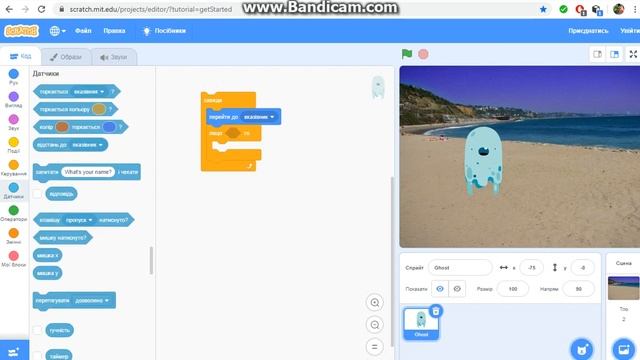
Task: Select the Оператори operators category circle
Action: click(x=13, y=210)
